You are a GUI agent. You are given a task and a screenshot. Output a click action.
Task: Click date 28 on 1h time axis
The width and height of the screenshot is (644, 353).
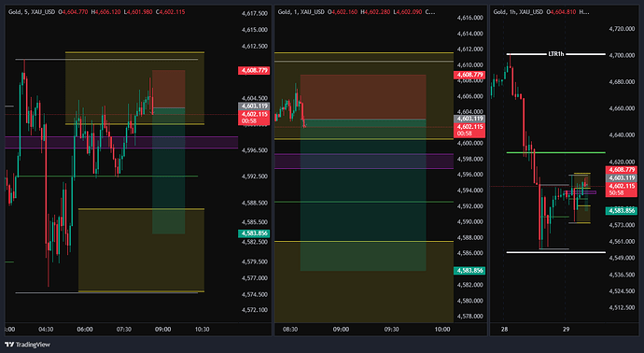pyautogui.click(x=504, y=329)
